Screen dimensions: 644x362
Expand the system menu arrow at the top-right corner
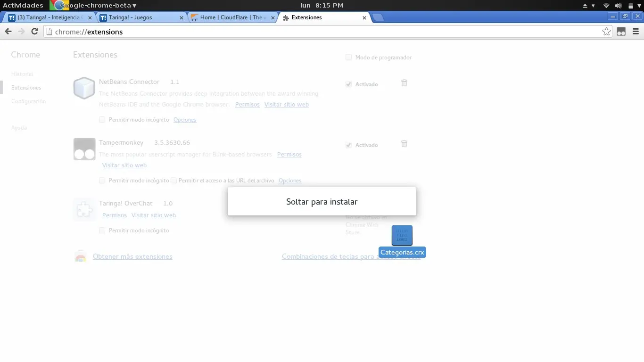[x=639, y=6]
